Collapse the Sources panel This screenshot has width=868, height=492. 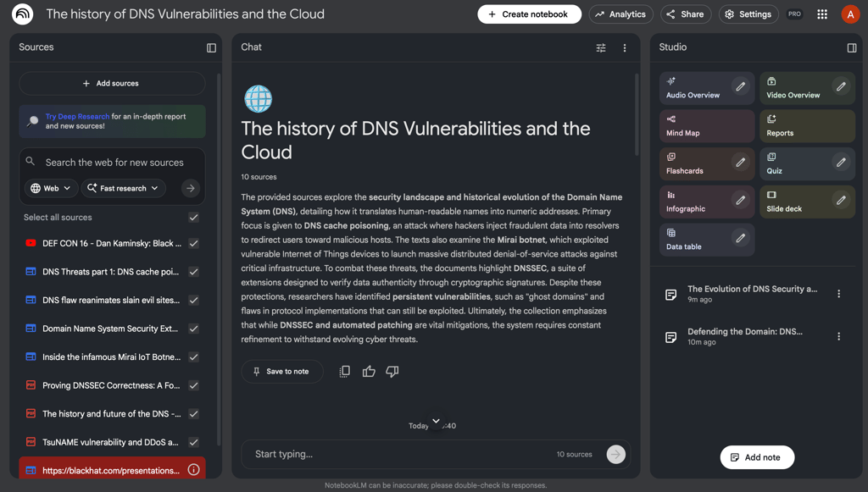pyautogui.click(x=211, y=48)
